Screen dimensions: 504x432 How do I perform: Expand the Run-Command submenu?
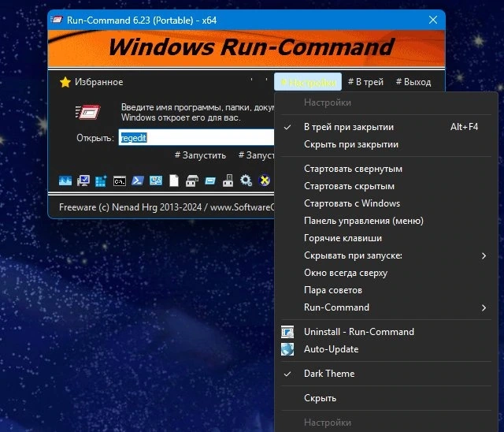click(385, 307)
